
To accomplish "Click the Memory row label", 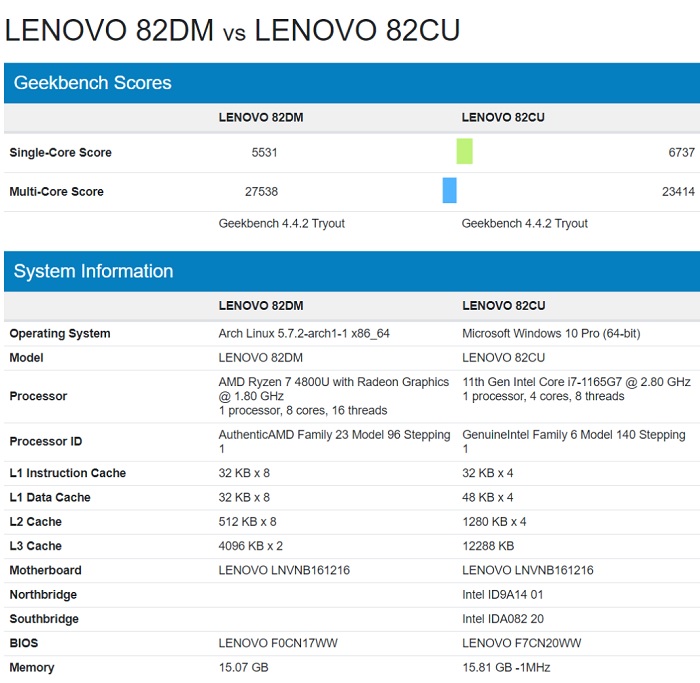I will [x=32, y=668].
